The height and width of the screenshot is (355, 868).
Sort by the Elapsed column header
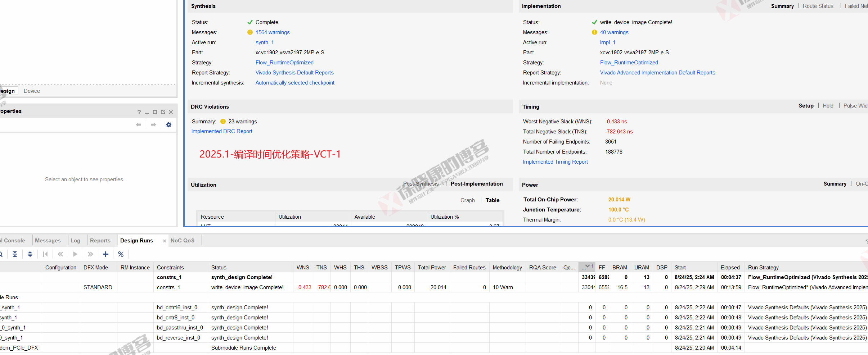click(730, 268)
